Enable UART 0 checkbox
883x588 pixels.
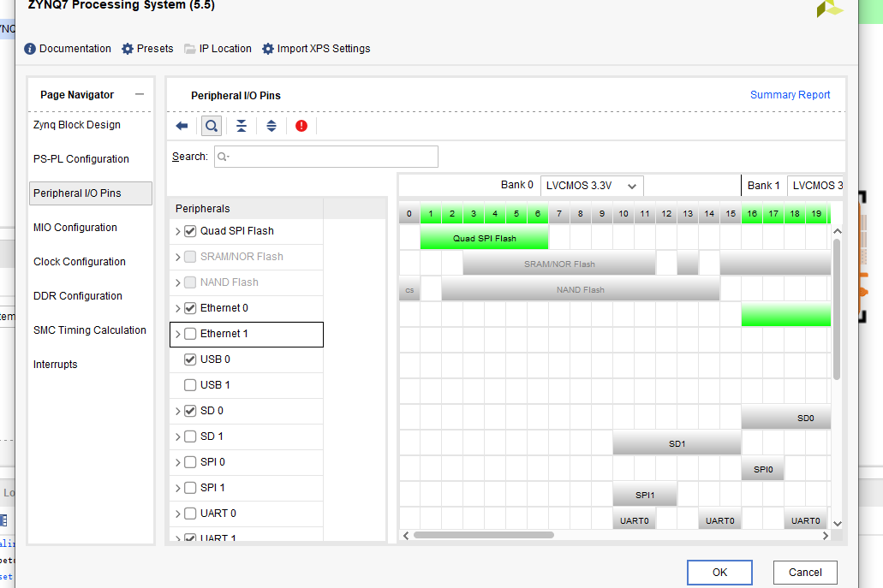[190, 514]
